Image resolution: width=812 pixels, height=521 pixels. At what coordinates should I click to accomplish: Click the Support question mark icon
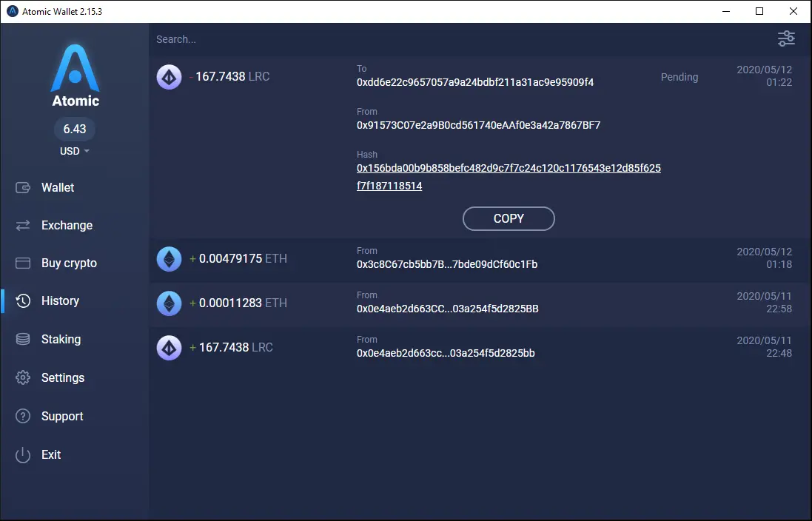point(23,416)
